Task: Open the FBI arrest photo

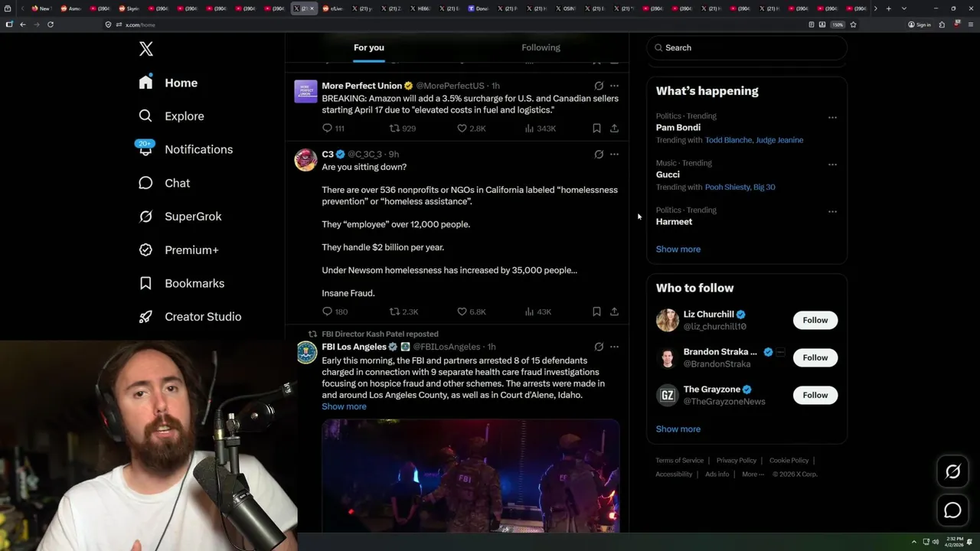Action: click(470, 475)
